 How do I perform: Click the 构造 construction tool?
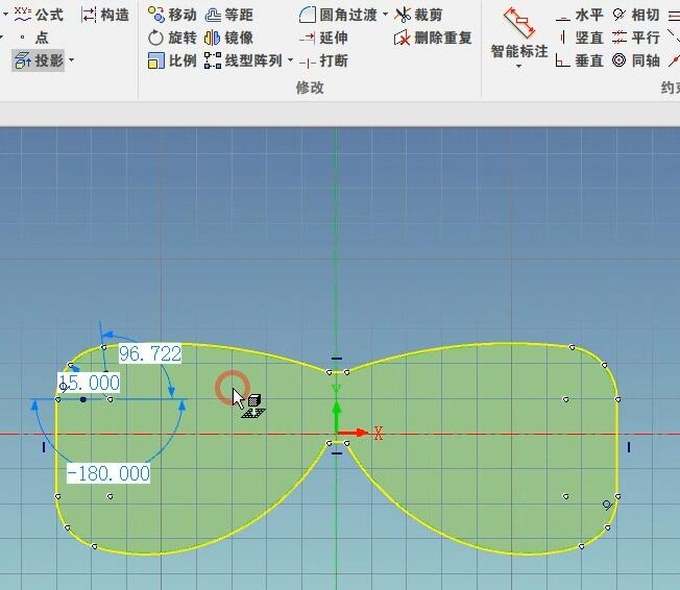(x=105, y=15)
